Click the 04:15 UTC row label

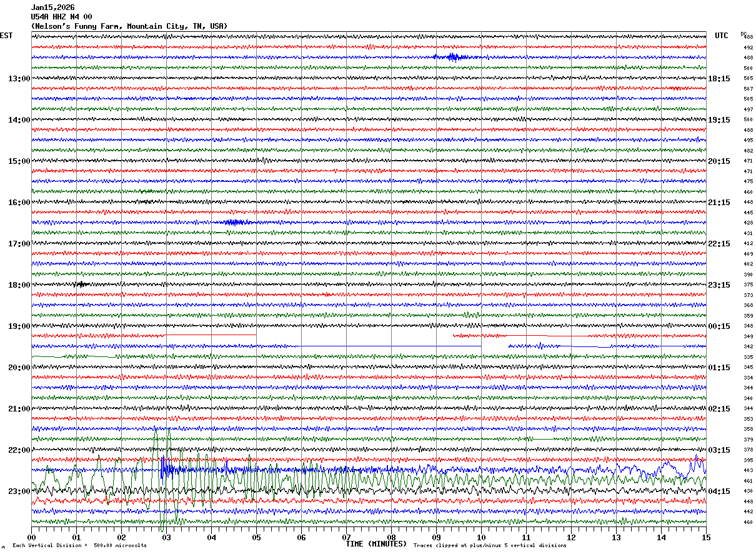tap(719, 491)
